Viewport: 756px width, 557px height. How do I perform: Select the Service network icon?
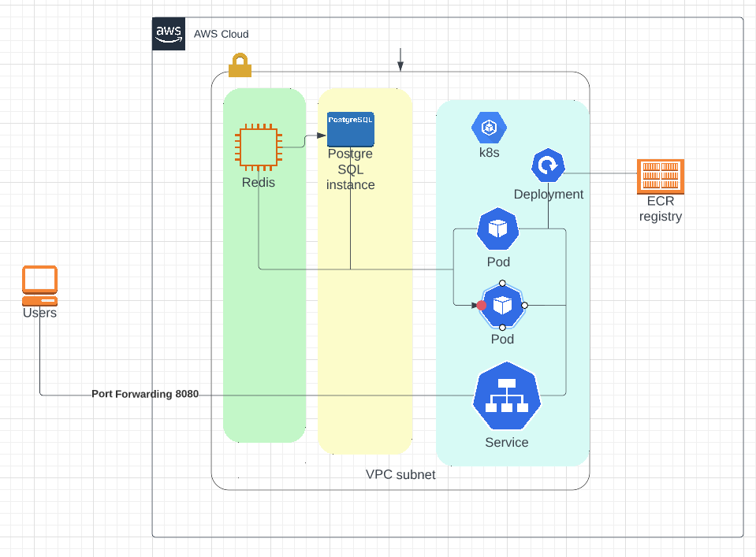[x=507, y=395]
